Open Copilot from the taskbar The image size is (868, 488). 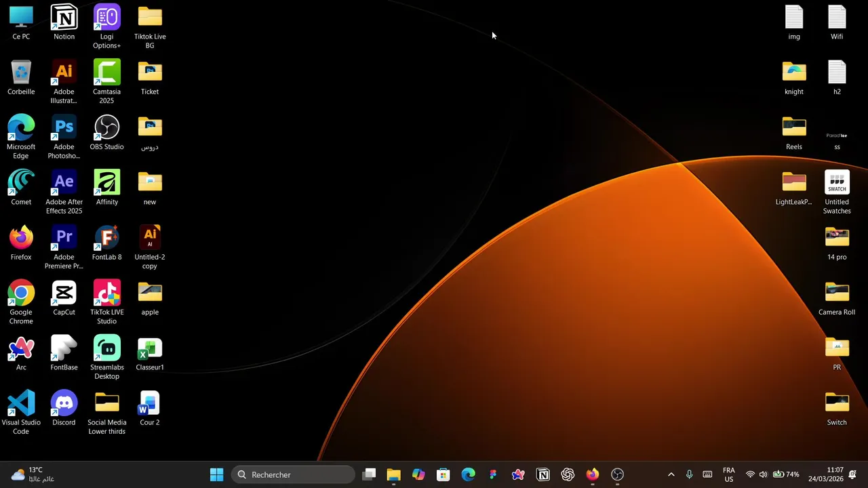pyautogui.click(x=418, y=474)
